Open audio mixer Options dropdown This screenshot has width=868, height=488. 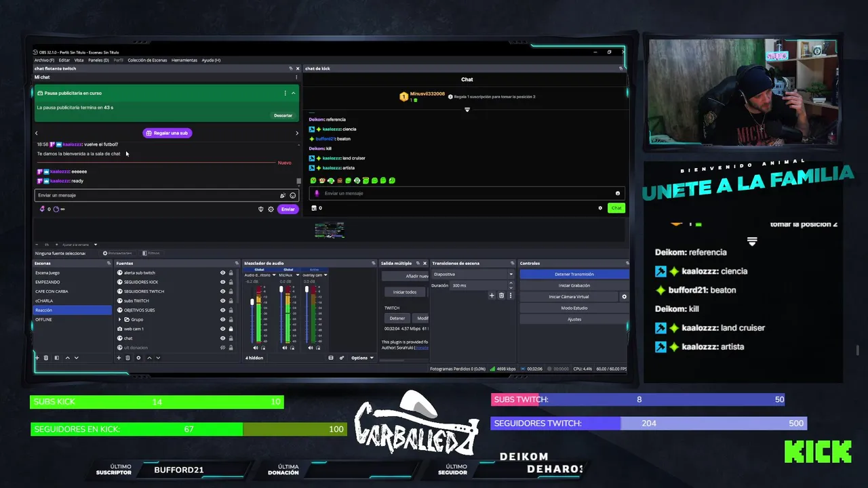point(362,358)
